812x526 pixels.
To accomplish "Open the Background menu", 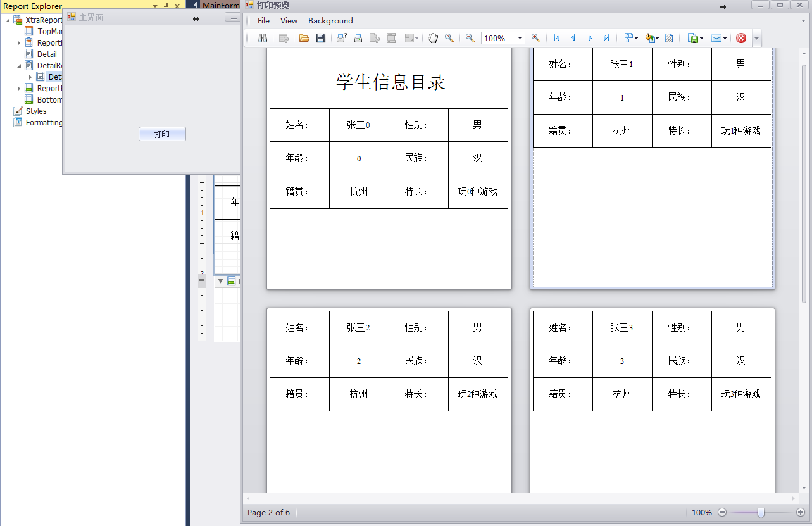I will (x=330, y=20).
